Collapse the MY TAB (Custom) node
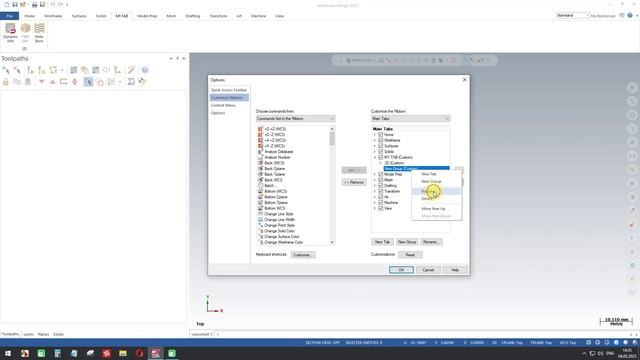The width and height of the screenshot is (640, 360). point(375,157)
